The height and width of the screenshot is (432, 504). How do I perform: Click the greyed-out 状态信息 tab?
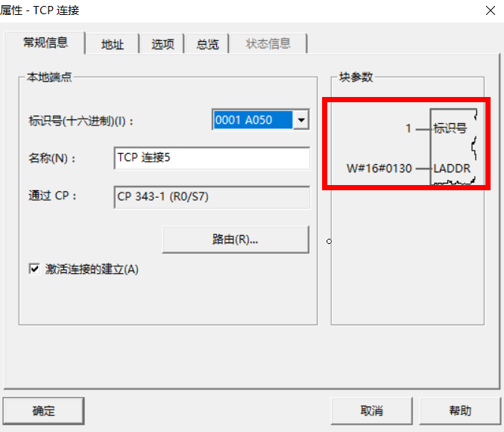click(268, 44)
